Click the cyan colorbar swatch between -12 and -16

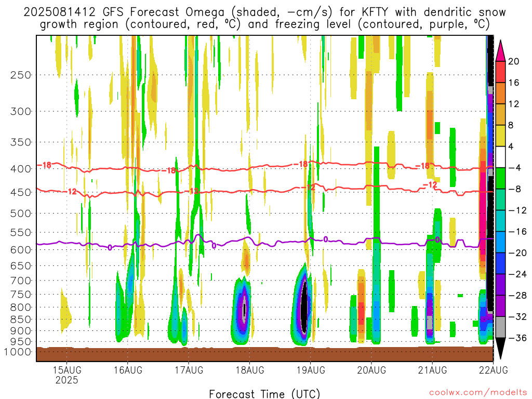500,221
